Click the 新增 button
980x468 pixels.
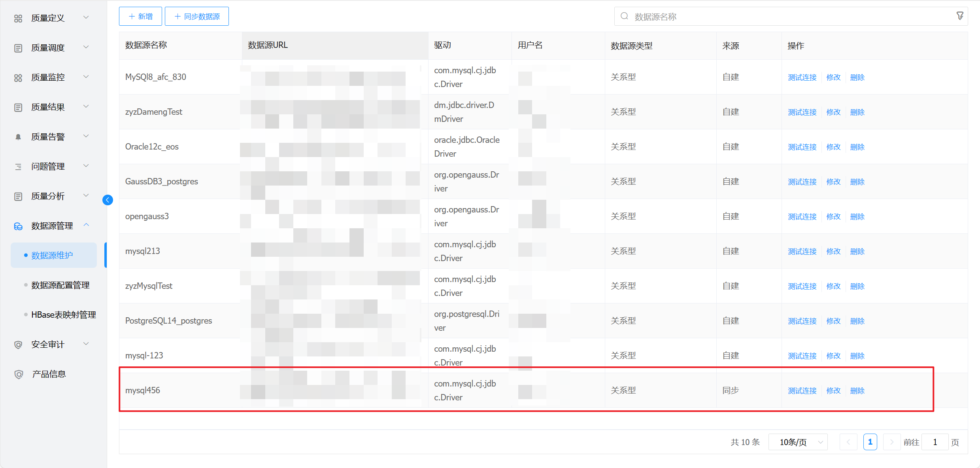pyautogui.click(x=140, y=17)
